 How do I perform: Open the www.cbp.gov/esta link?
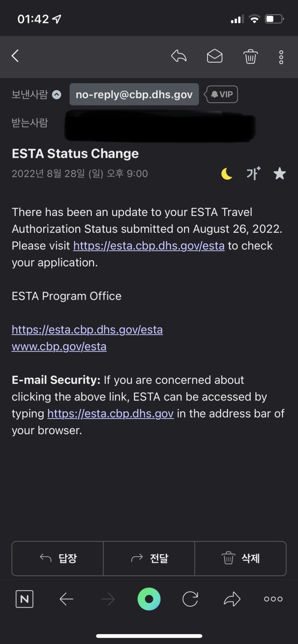pos(59,346)
